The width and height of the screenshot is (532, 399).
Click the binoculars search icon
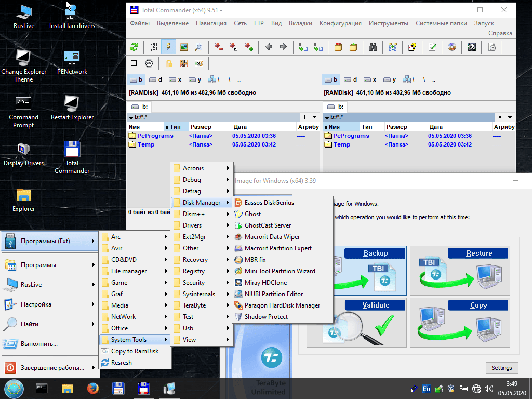pos(373,47)
